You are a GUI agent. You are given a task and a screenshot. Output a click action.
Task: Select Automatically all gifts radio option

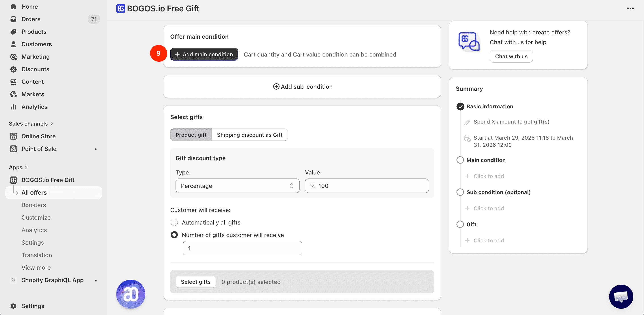(x=174, y=222)
